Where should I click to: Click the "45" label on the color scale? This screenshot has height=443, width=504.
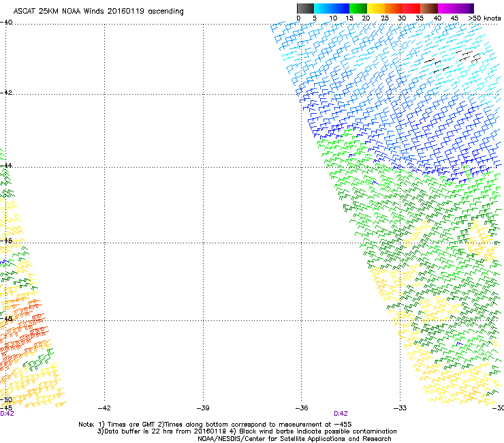tap(454, 18)
